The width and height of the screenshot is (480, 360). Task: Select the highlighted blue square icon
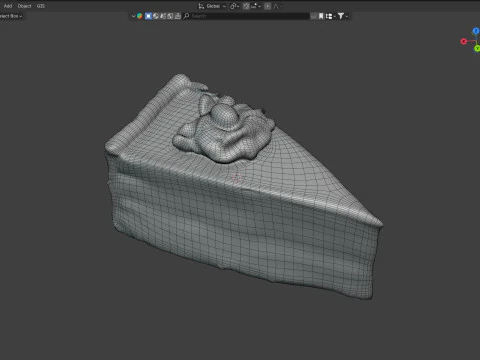pos(148,16)
